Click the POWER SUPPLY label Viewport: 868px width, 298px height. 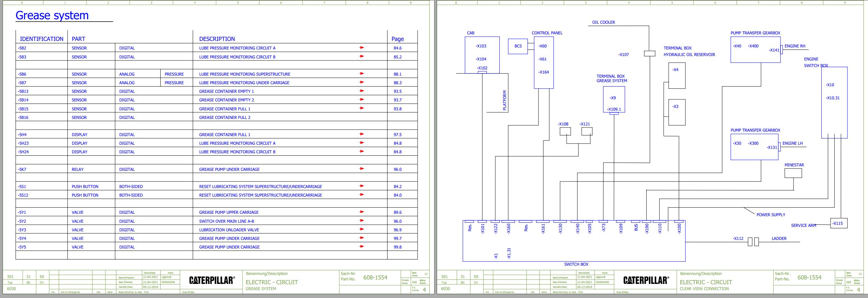pos(771,215)
